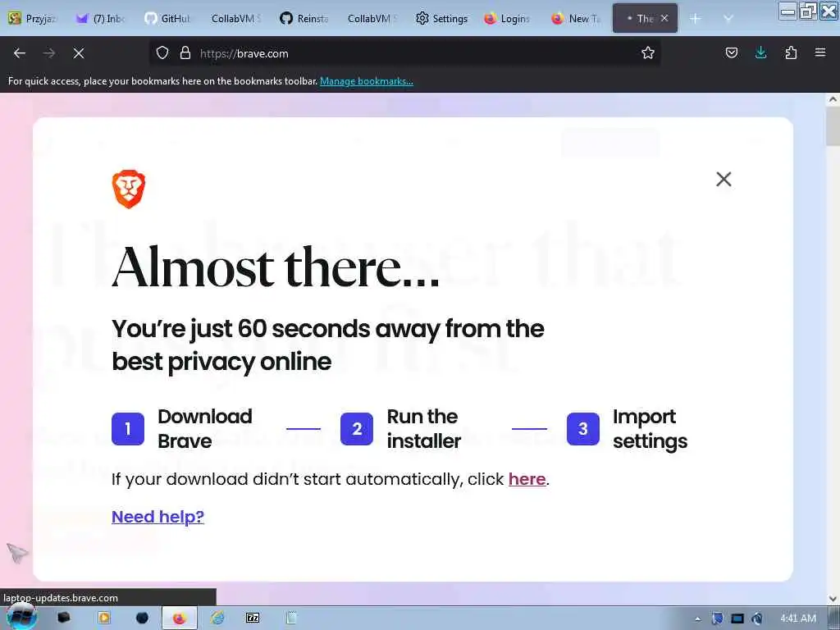The width and height of the screenshot is (840, 630).
Task: Switch to the Reinsta tab
Action: click(x=304, y=19)
